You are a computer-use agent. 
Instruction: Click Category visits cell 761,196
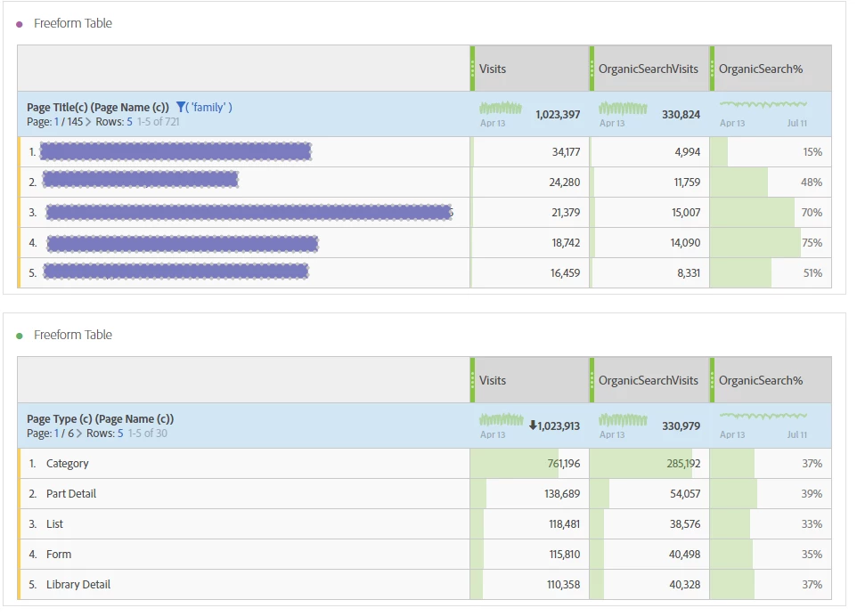pos(530,464)
